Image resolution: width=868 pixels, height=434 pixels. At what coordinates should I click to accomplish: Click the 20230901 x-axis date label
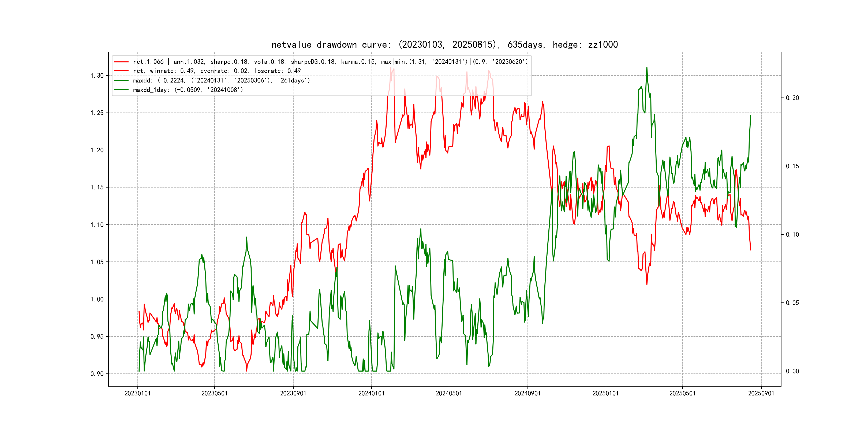[x=293, y=394]
